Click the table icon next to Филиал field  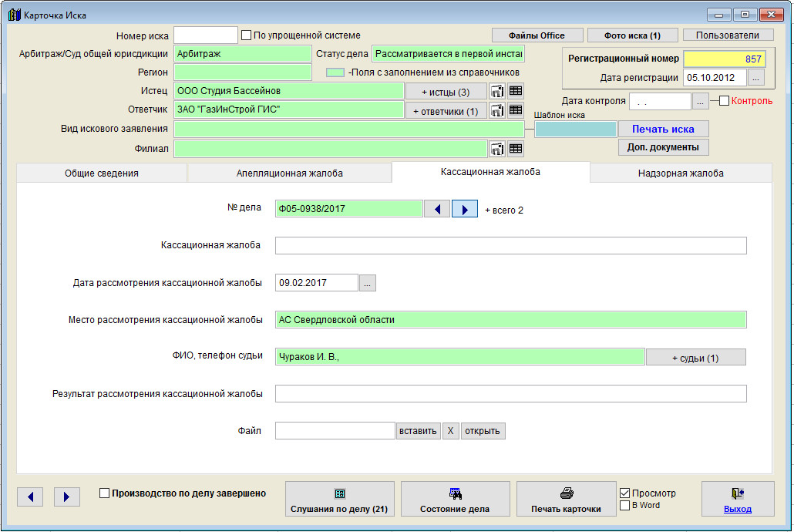(x=516, y=149)
